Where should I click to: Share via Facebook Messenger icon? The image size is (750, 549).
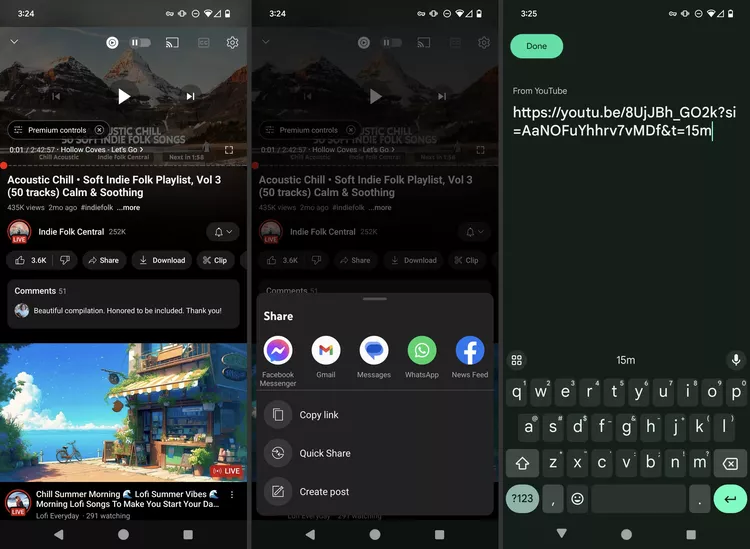(278, 351)
